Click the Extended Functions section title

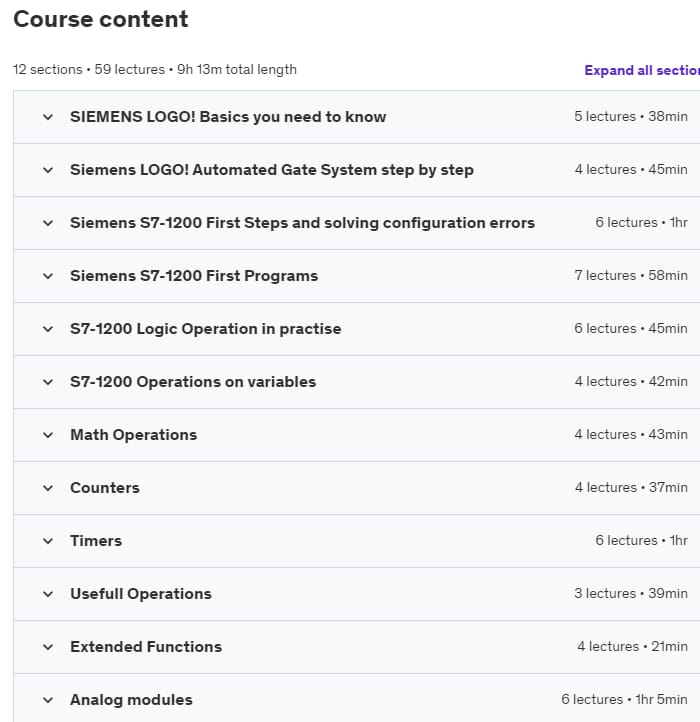coord(145,647)
